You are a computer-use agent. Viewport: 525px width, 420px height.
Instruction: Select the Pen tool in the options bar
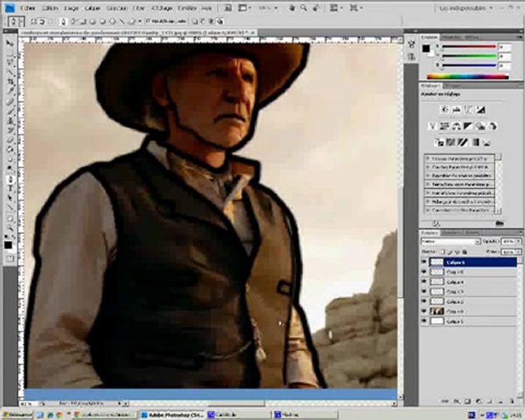point(64,22)
